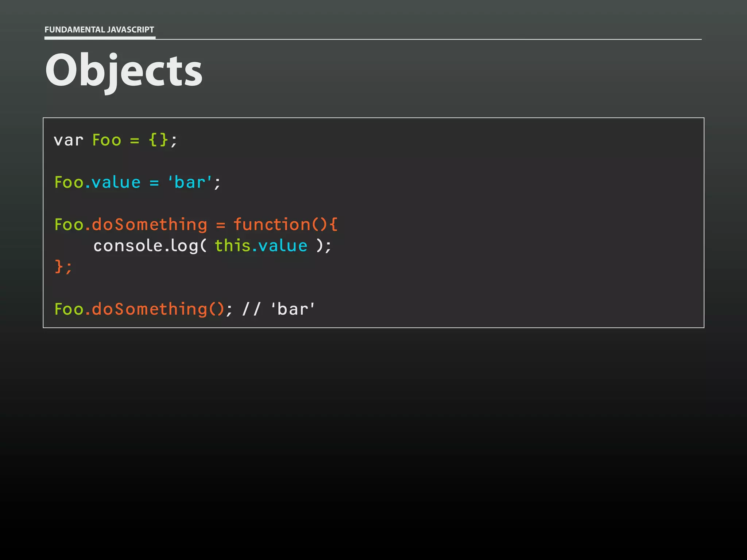Click the equals sign after Foo.value
Viewport: 747px width, 560px height.
click(x=154, y=183)
